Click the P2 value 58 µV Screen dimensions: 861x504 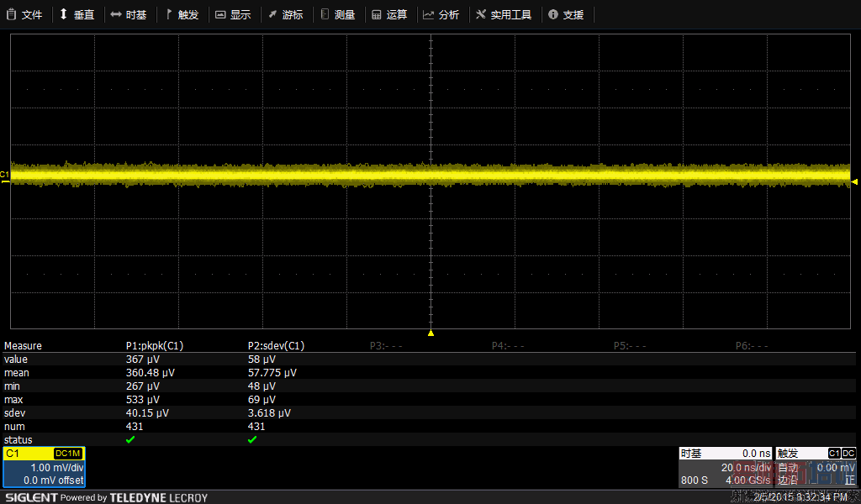pos(262,360)
